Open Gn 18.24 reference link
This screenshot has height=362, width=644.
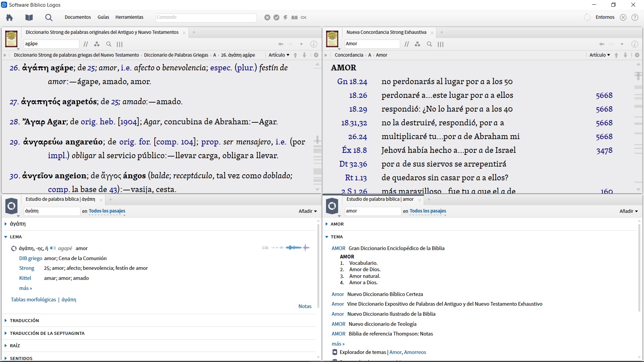pyautogui.click(x=352, y=81)
